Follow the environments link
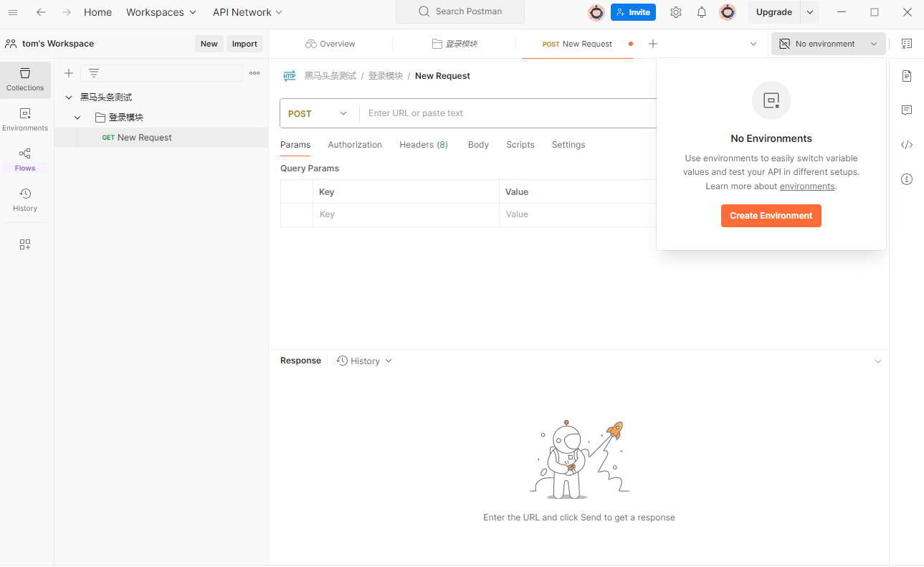This screenshot has height=567, width=924. [x=807, y=186]
